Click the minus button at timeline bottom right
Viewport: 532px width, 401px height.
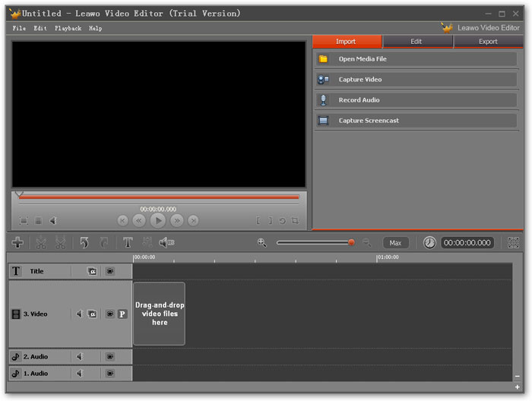pos(517,376)
